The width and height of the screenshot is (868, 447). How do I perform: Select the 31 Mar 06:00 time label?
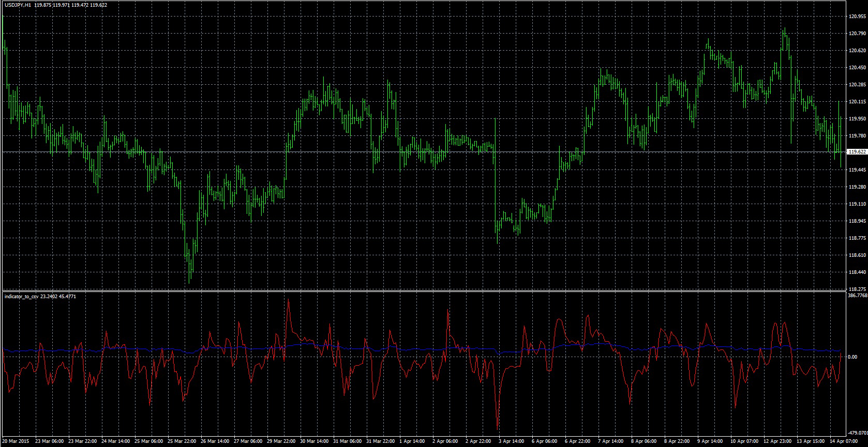347,442
